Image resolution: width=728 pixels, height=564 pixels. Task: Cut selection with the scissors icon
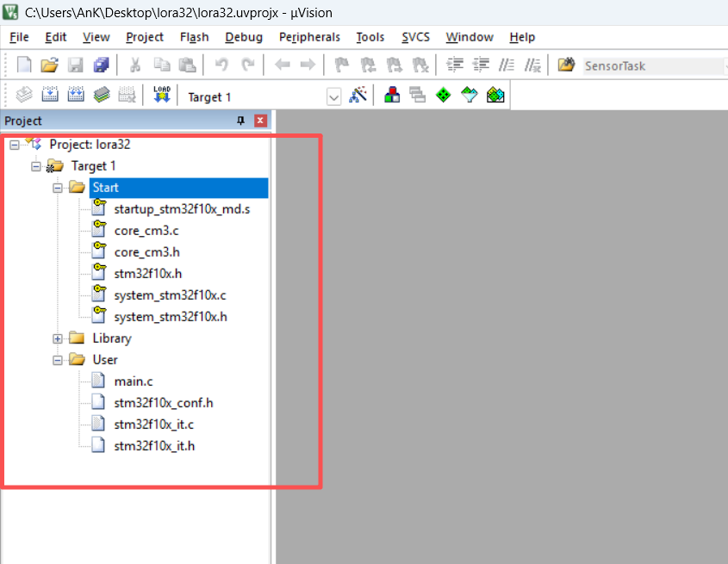click(x=135, y=65)
